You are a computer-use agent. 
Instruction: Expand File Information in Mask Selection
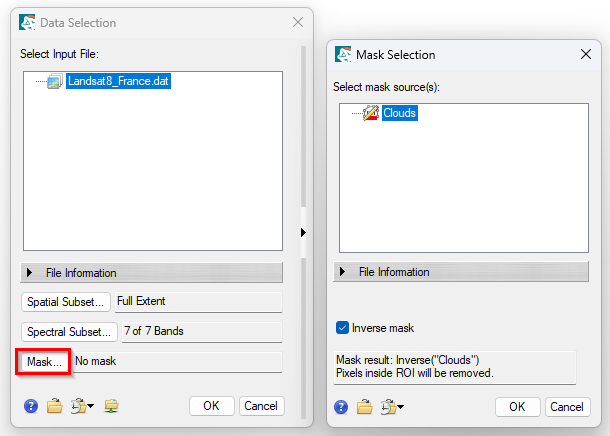[x=343, y=272]
